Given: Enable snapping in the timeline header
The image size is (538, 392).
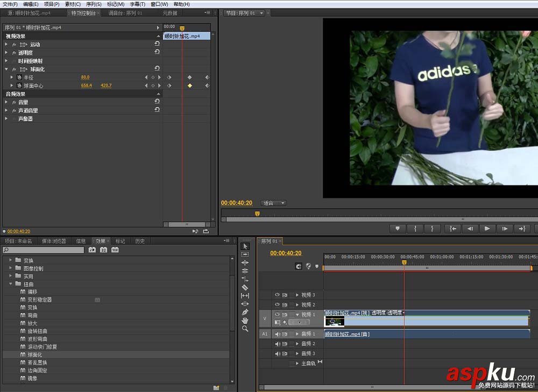Looking at the screenshot, I should point(299,266).
